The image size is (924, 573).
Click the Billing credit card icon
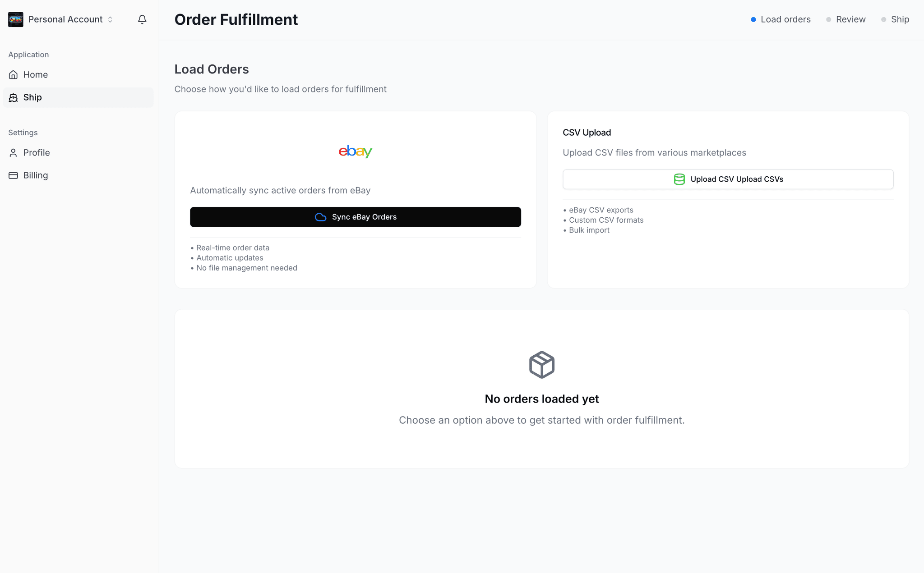(14, 175)
